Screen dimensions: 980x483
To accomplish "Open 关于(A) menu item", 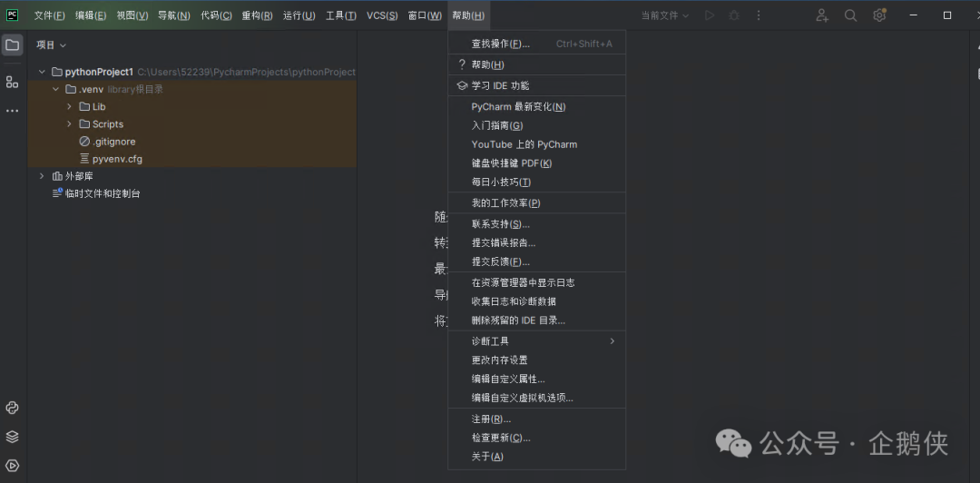I will coord(537,457).
